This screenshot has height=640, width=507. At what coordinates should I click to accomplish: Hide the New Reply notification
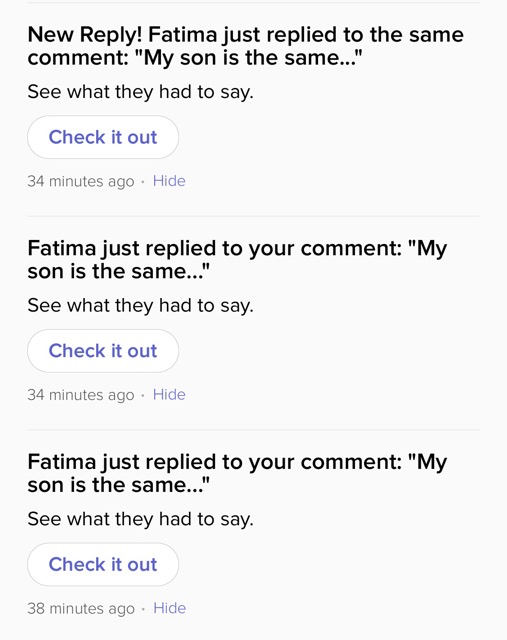169,181
